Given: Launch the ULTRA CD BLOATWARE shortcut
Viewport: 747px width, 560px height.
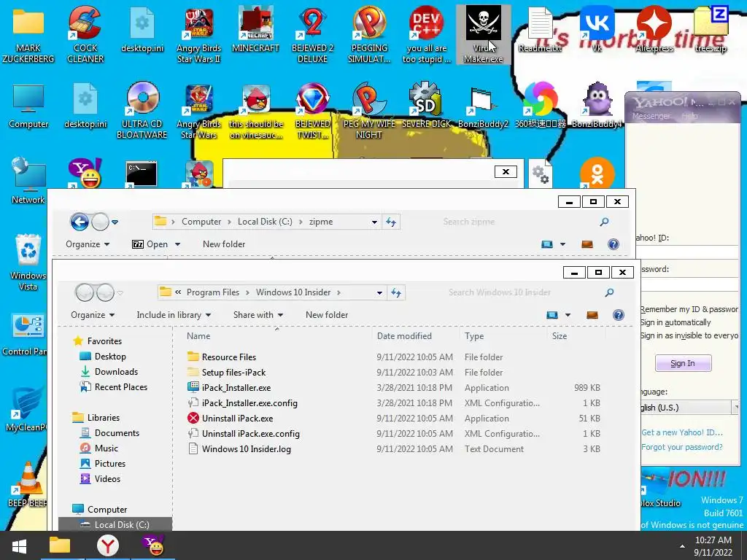Looking at the screenshot, I should point(142,111).
